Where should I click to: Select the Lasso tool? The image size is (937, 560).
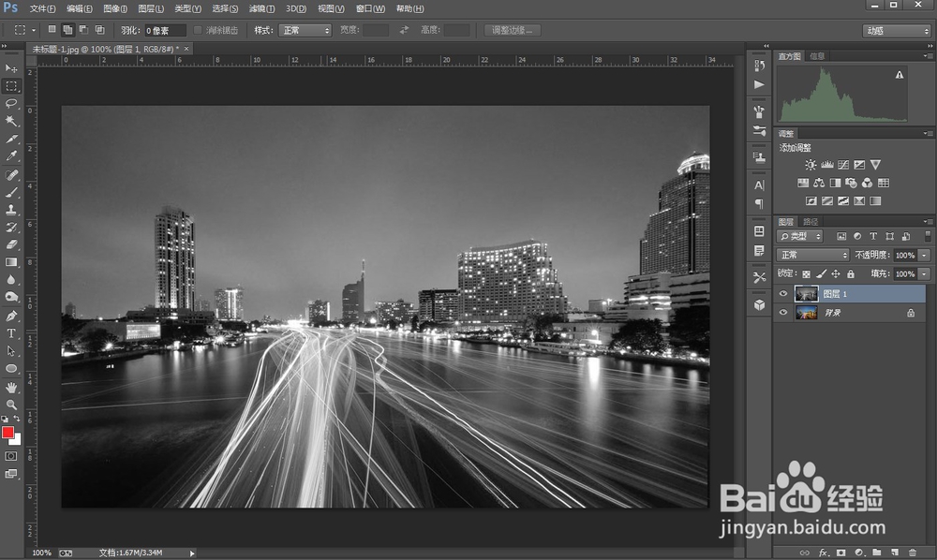[10, 103]
